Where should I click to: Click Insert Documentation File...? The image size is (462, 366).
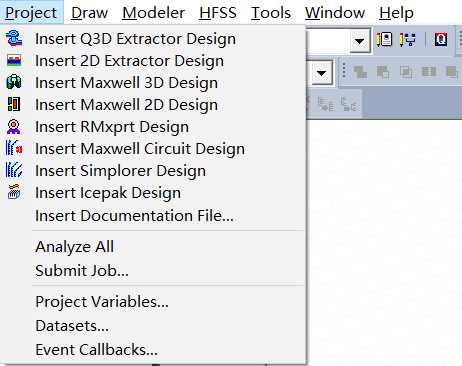point(153,215)
